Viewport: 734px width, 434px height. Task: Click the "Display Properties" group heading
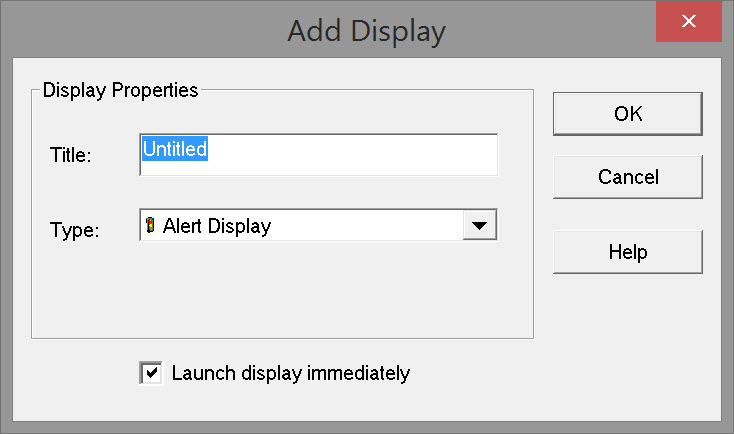[121, 90]
